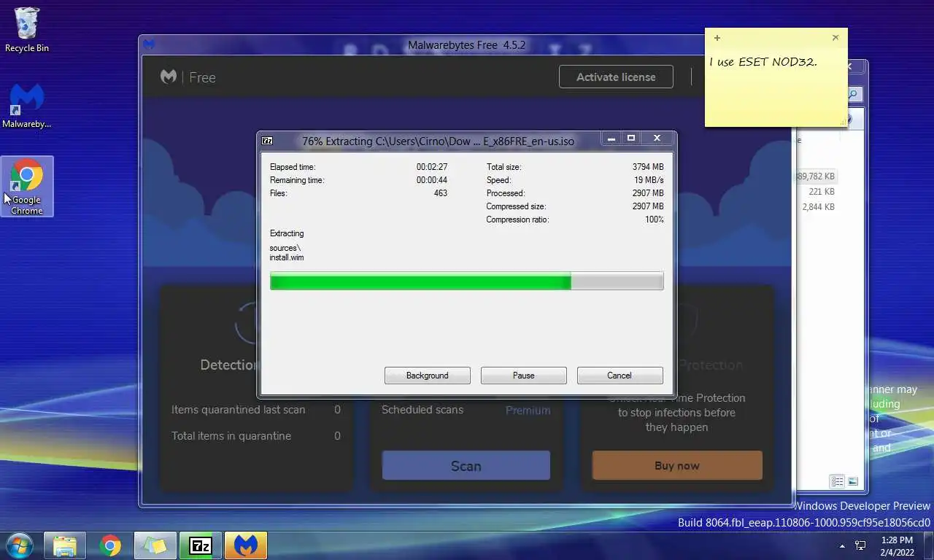Switch to Sticky Notes in taskbar
Image resolution: width=934 pixels, height=560 pixels.
click(x=155, y=545)
